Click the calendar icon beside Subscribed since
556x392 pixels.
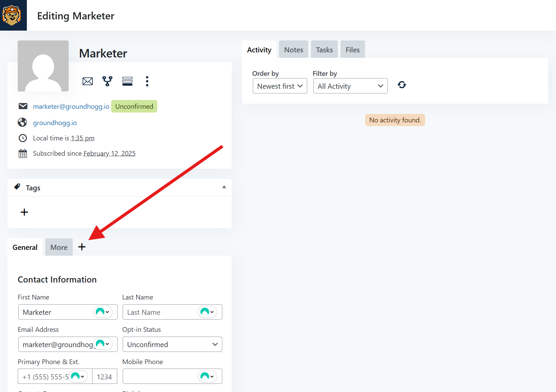pos(23,154)
